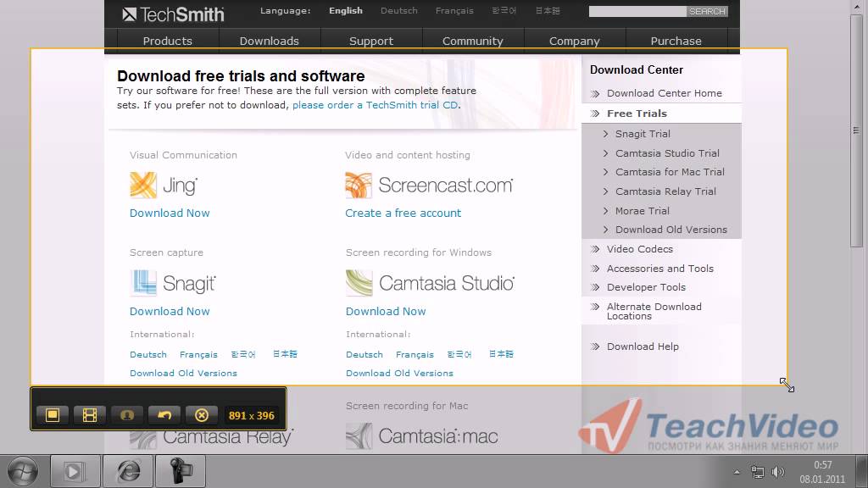Open Internet Explorer from the taskbar
The height and width of the screenshot is (488, 868).
pos(129,471)
